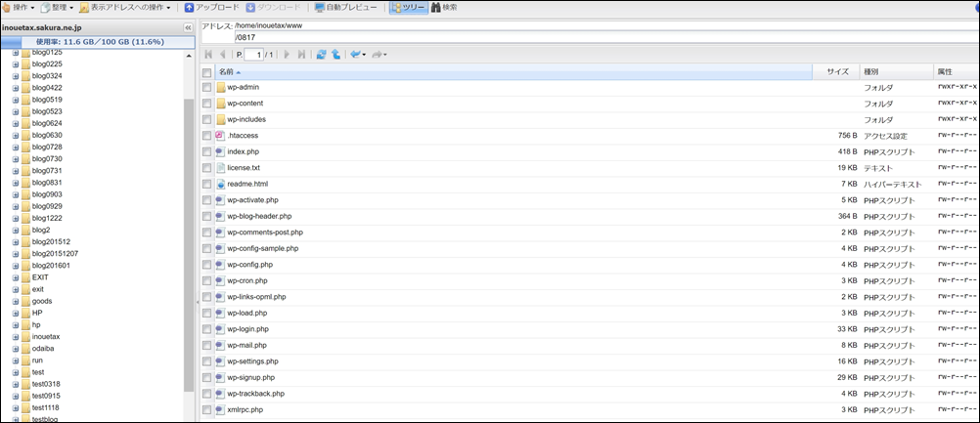980x423 pixels.
Task: Check the box for wp-config.php
Action: pyautogui.click(x=207, y=265)
